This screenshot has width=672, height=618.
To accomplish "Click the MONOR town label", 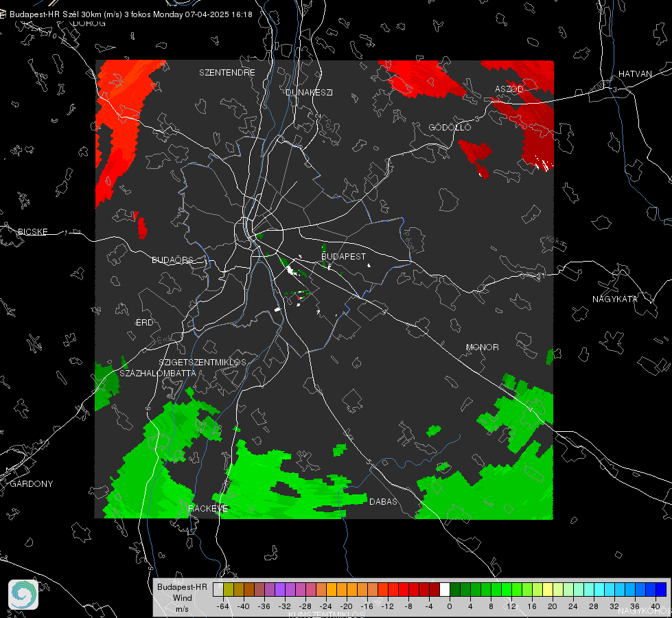I will click(x=482, y=347).
